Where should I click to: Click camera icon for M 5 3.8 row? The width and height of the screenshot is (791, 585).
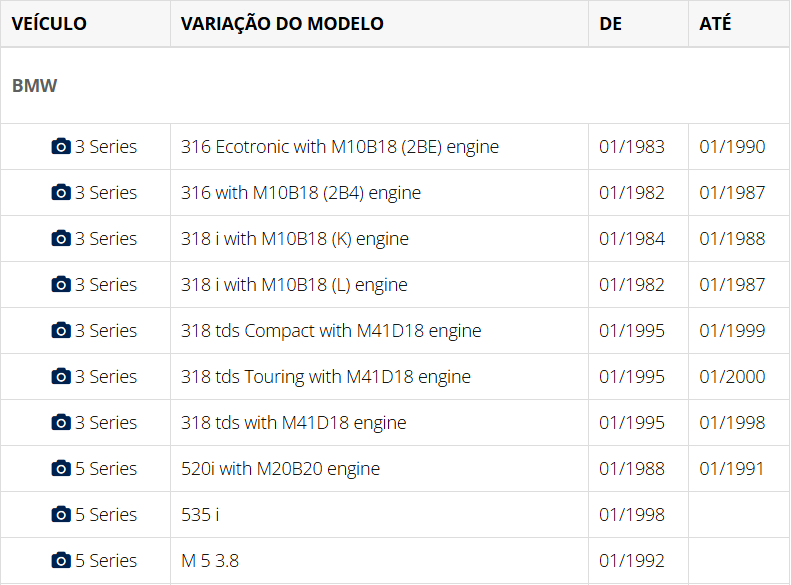tap(61, 561)
